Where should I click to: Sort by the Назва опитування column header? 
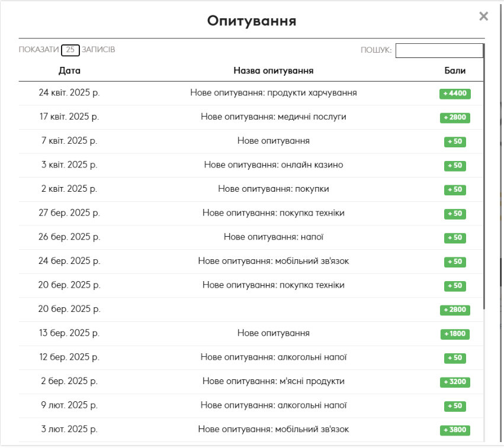coord(273,70)
